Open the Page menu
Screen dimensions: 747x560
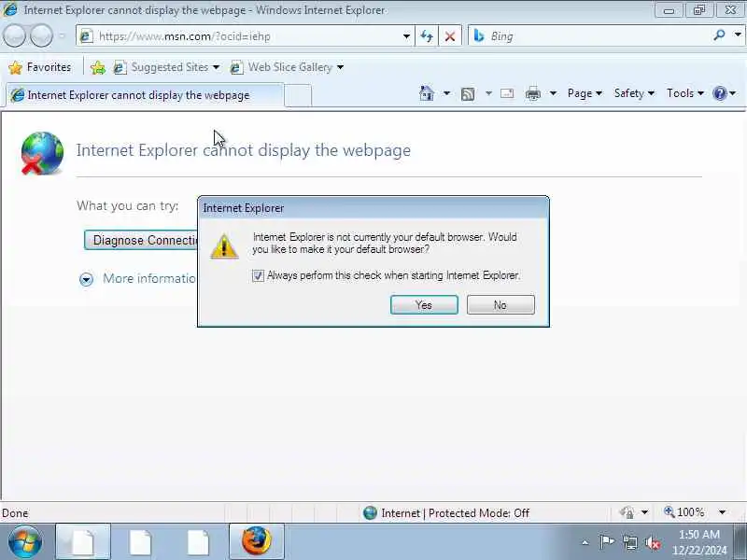[585, 93]
